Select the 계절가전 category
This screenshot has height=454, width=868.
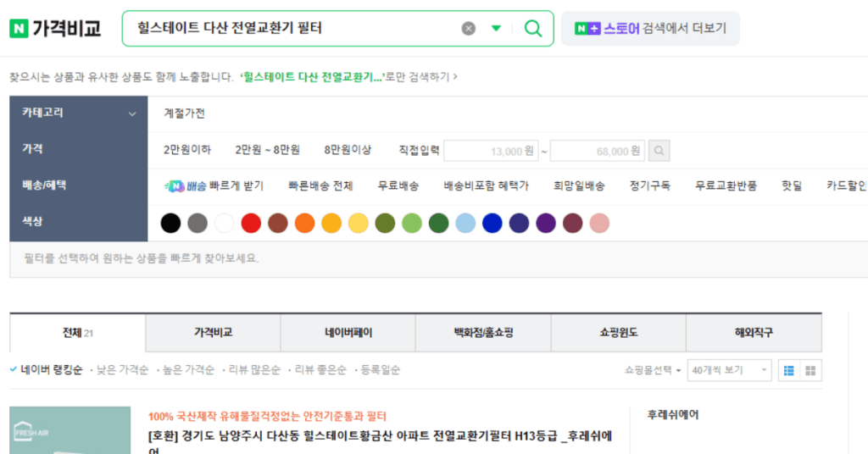click(x=184, y=113)
